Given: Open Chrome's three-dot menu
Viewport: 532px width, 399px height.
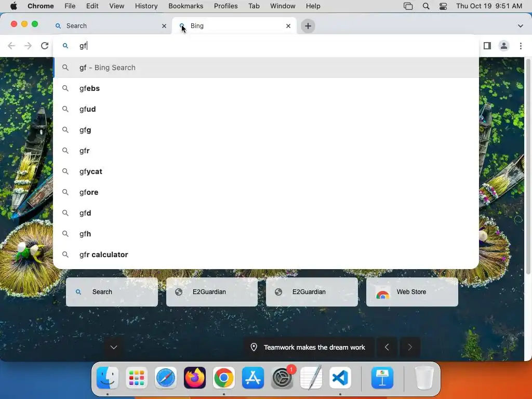Looking at the screenshot, I should [x=521, y=46].
